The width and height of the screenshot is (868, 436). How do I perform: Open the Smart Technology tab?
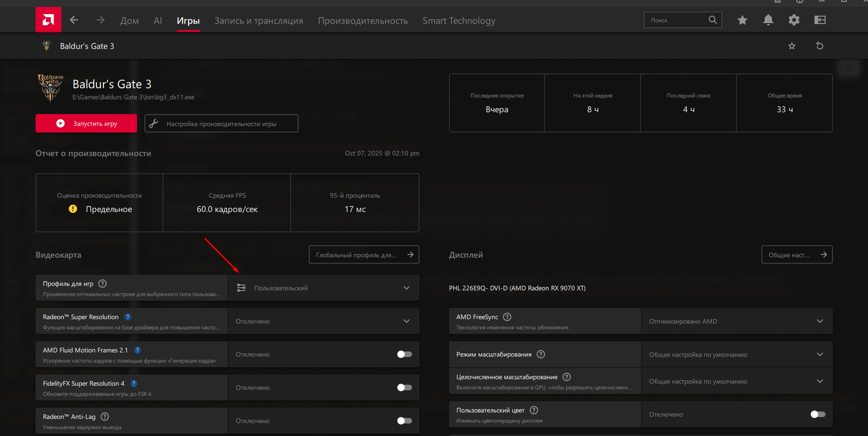(459, 21)
